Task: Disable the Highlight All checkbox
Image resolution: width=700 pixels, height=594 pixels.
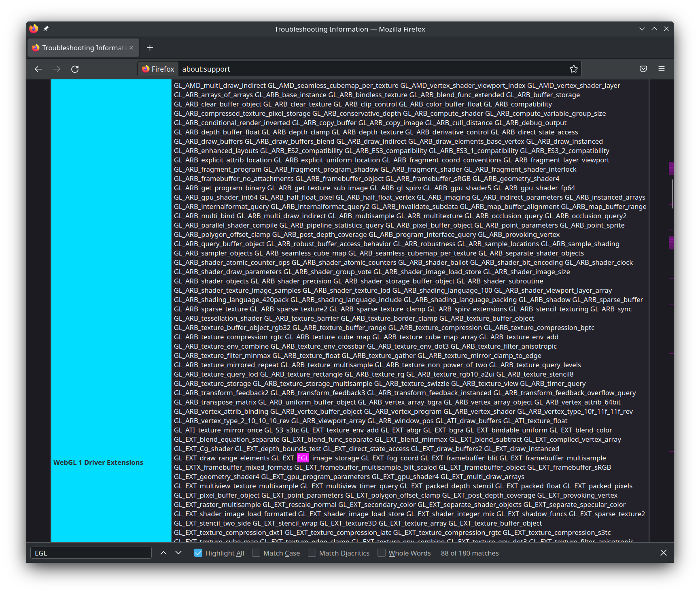Action: coord(198,553)
